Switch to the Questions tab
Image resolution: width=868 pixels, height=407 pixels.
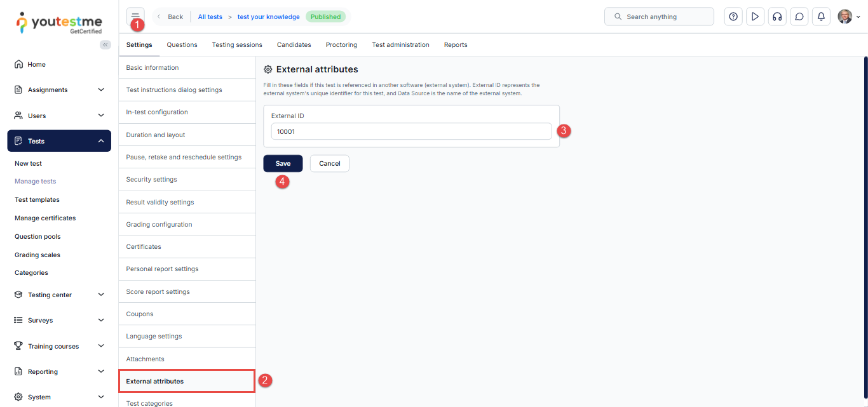point(182,44)
